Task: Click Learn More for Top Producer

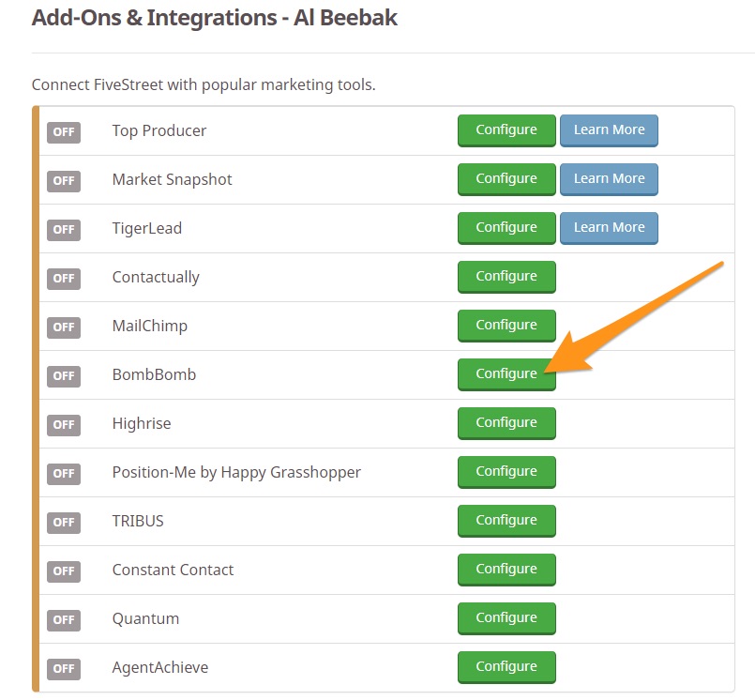Action: point(609,130)
